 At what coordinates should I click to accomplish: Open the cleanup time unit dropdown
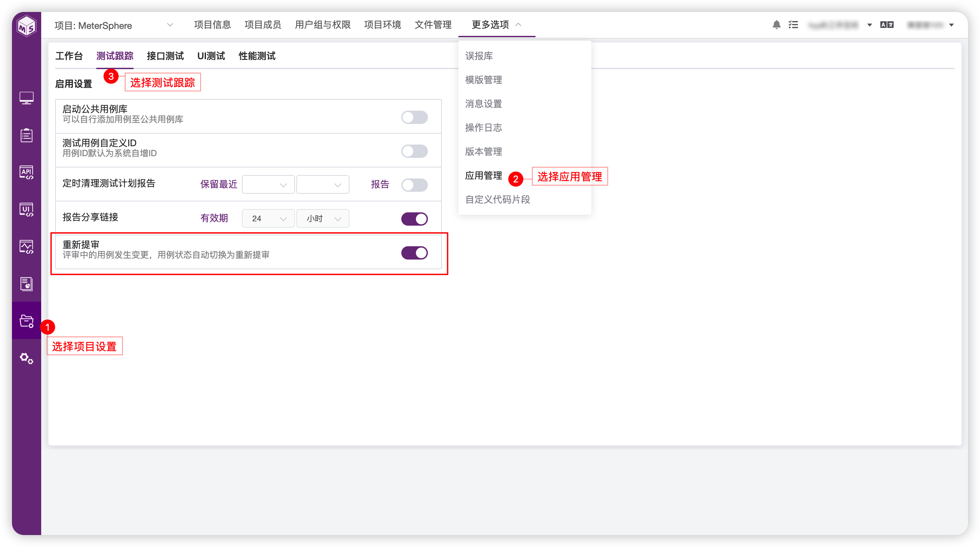[x=323, y=185]
